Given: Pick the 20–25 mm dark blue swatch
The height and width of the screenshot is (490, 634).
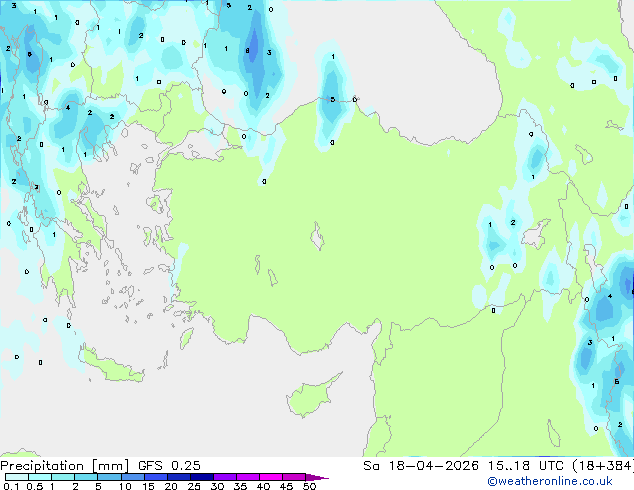Looking at the screenshot, I should 178,477.
